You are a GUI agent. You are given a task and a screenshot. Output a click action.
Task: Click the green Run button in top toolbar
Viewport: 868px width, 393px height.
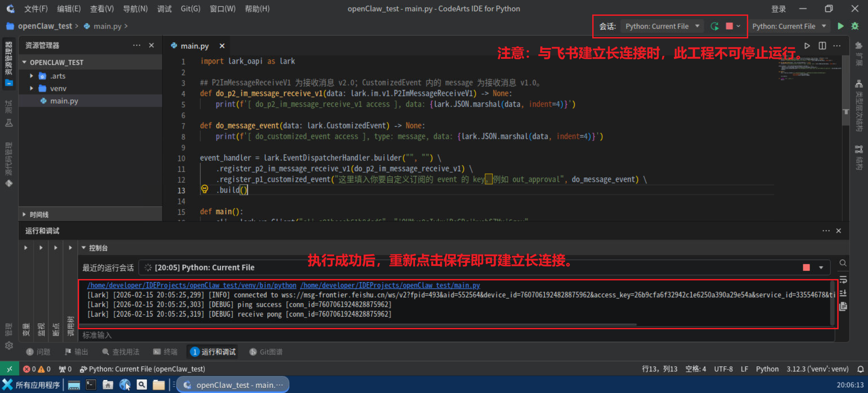pos(840,26)
